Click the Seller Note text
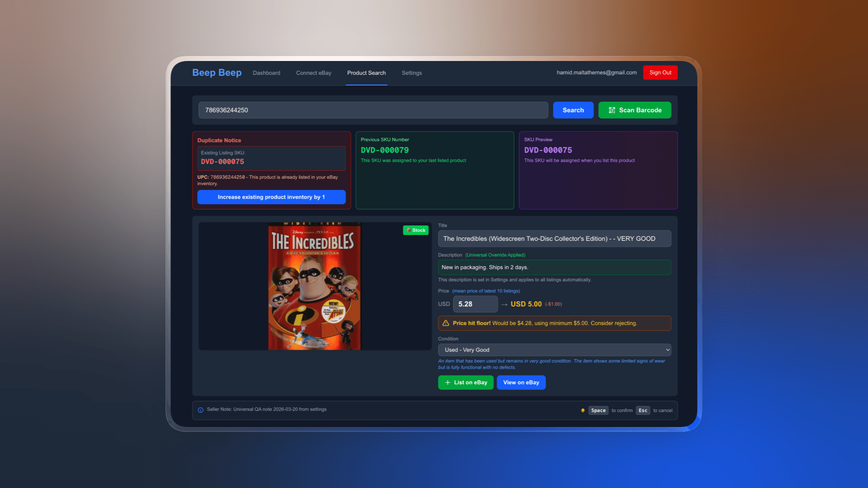The height and width of the screenshot is (488, 868). (x=267, y=409)
